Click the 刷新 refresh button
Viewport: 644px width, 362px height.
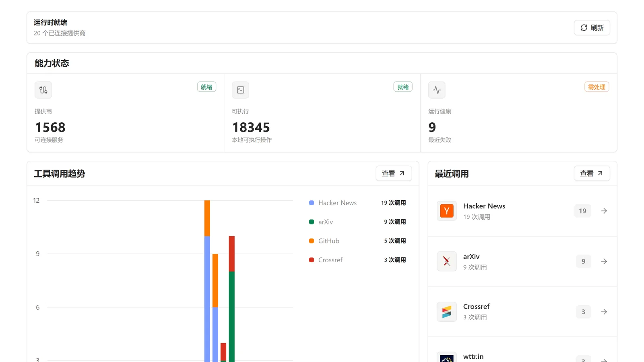click(592, 28)
